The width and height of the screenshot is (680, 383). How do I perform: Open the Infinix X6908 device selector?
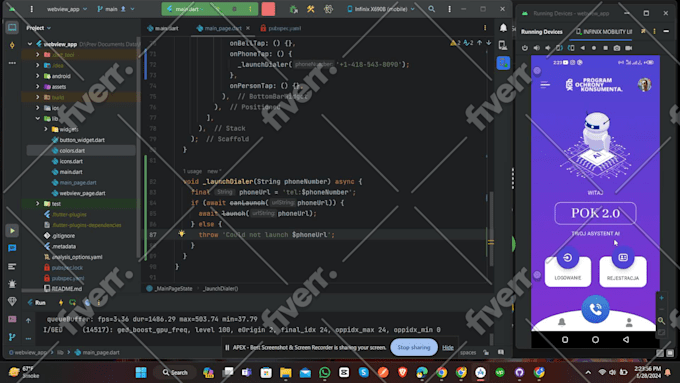[381, 9]
